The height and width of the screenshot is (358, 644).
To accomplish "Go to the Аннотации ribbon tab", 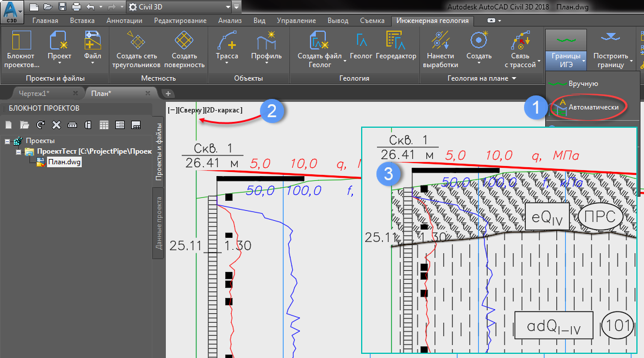I will (x=124, y=21).
